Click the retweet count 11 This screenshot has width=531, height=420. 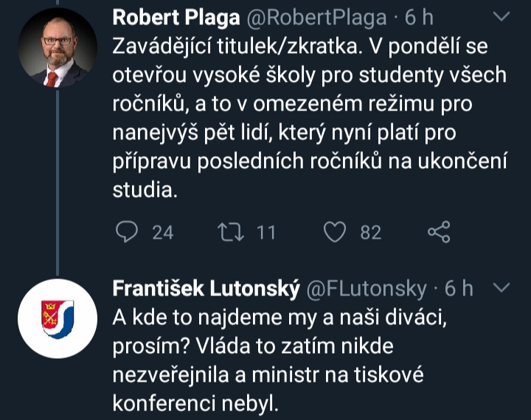[265, 232]
